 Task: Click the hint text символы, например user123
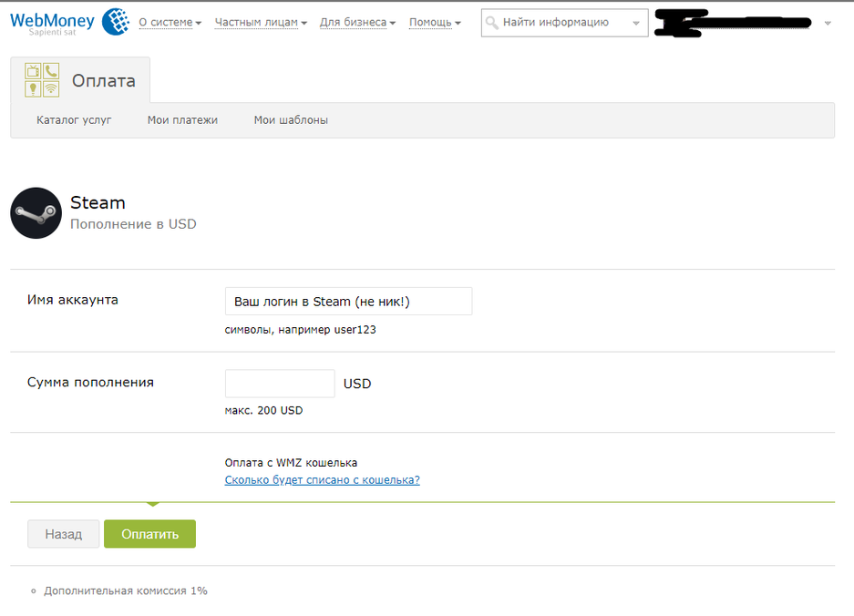(x=300, y=330)
